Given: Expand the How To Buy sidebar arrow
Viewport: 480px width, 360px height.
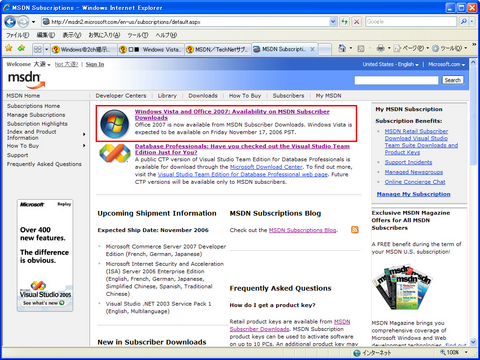Looking at the screenshot, I should tap(84, 146).
